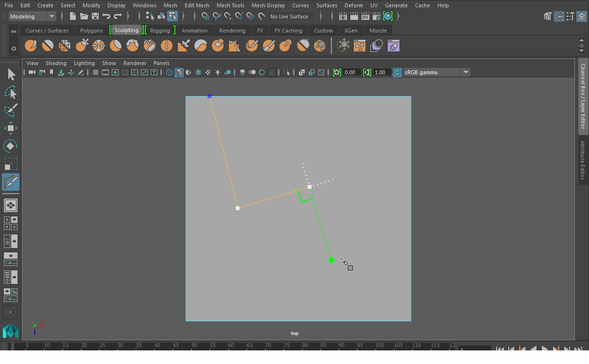
Task: Open the Curves menu
Action: coord(300,5)
